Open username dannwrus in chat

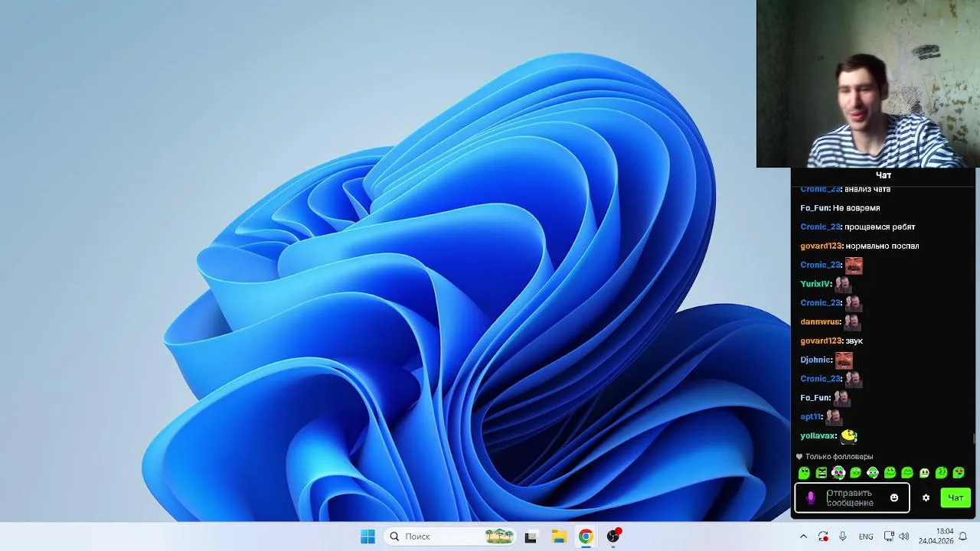821,322
